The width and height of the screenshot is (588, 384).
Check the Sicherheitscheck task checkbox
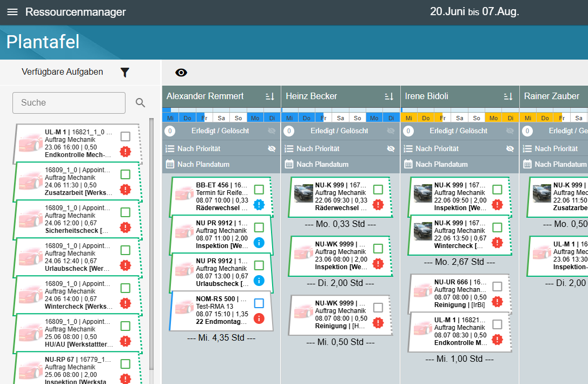coord(125,212)
